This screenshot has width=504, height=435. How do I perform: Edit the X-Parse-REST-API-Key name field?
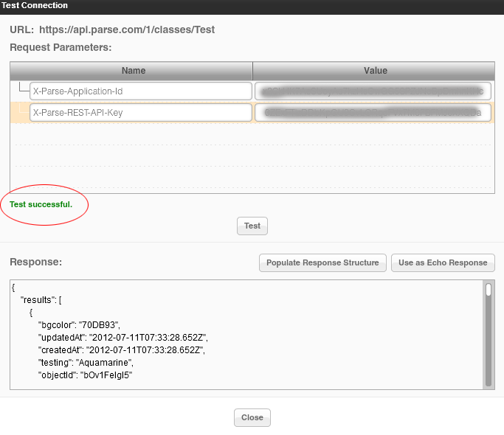tap(141, 112)
